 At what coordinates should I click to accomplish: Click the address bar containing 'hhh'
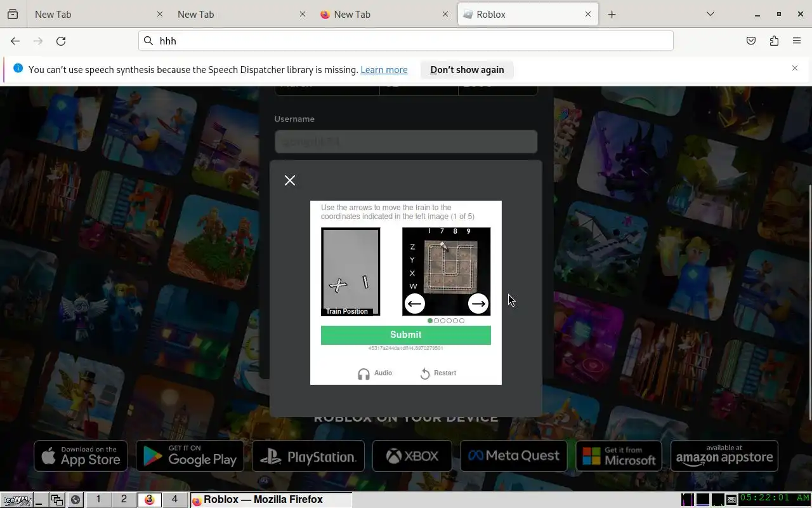click(406, 41)
